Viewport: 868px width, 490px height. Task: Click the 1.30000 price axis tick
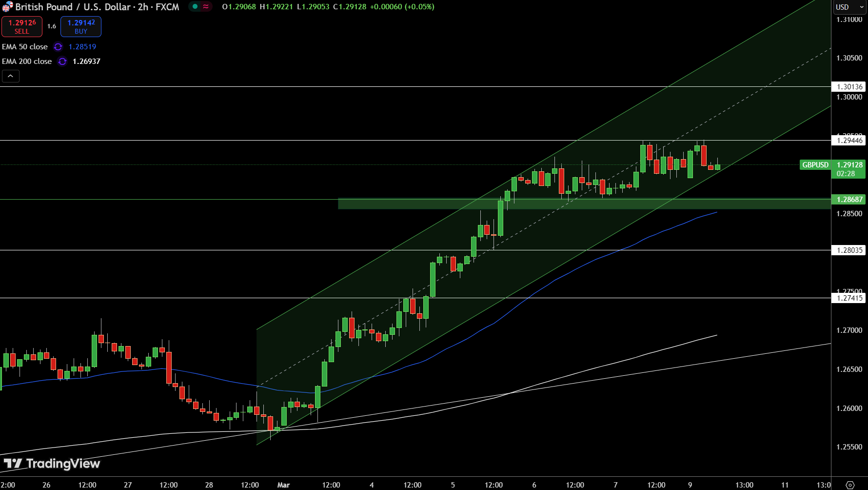tap(849, 97)
